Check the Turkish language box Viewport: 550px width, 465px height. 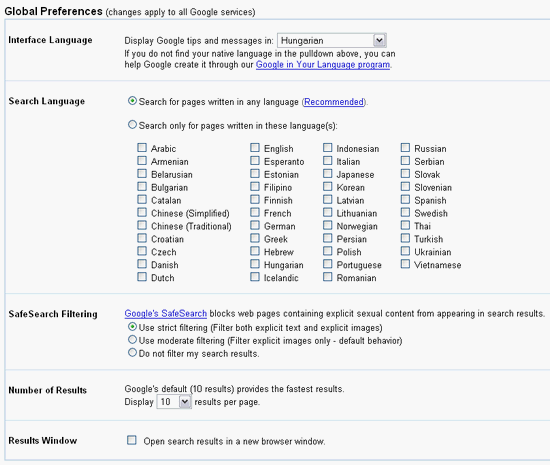(x=405, y=238)
